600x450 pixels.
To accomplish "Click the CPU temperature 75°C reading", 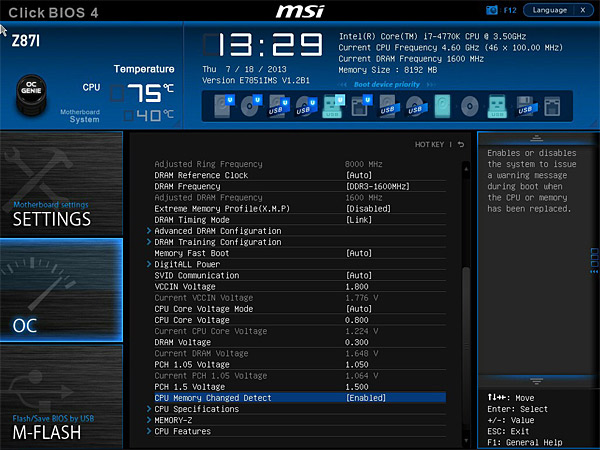I will 142,93.
